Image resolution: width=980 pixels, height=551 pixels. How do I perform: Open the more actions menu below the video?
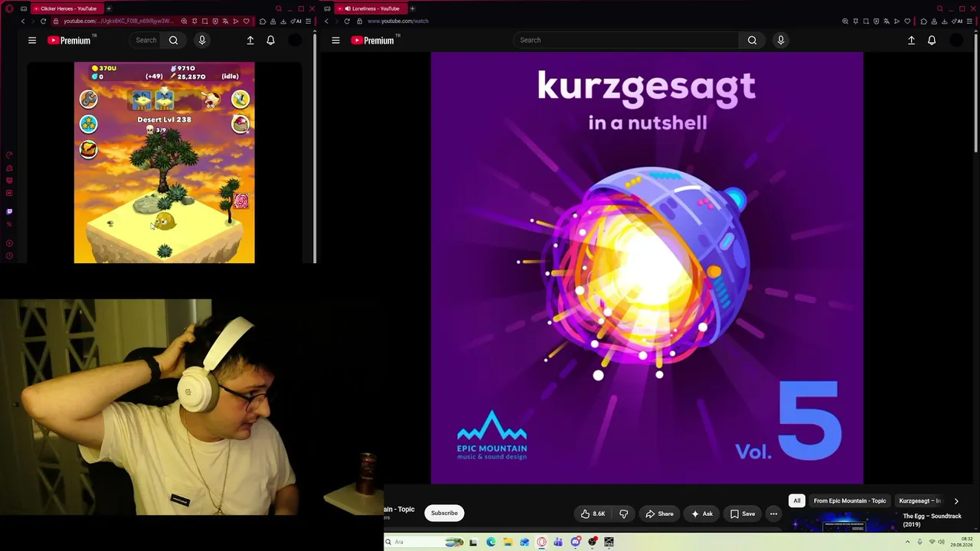pyautogui.click(x=774, y=514)
